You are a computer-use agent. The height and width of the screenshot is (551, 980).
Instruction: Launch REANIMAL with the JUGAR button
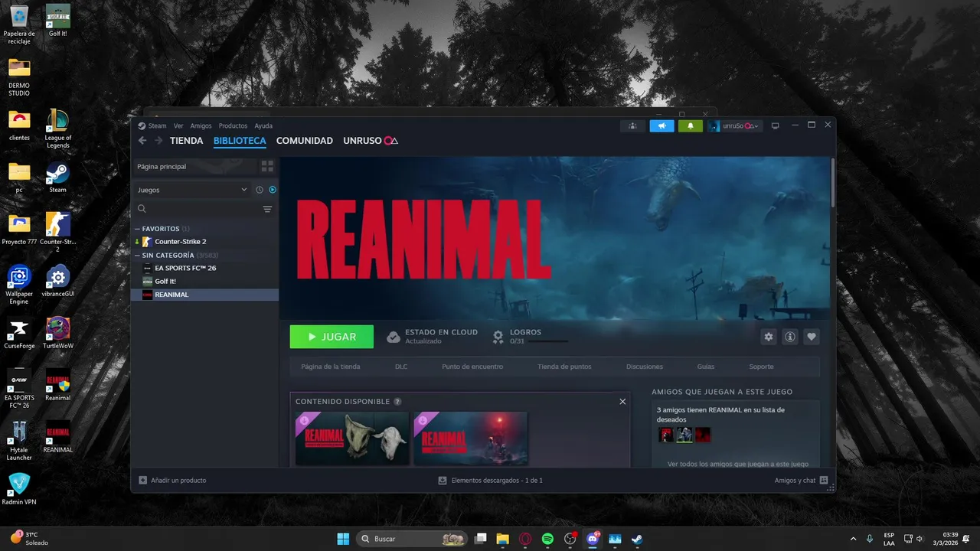coord(332,337)
